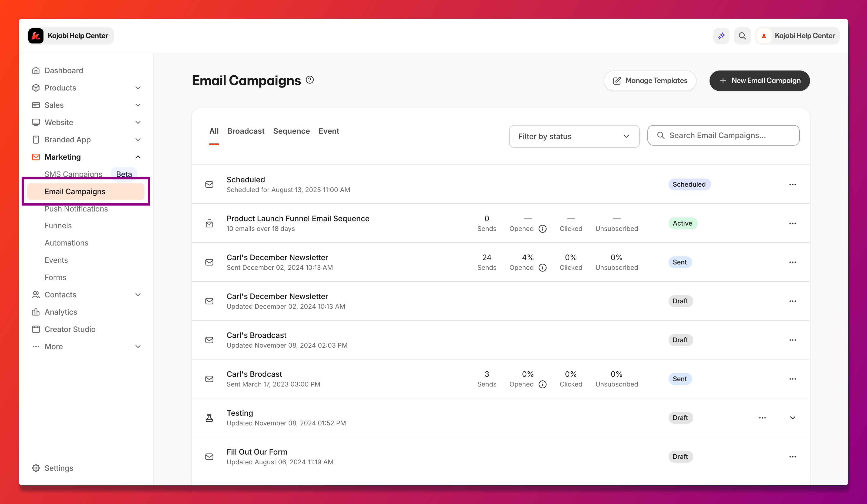Click the Kajabi Help Center account button
Screen dimensions: 867x504
click(797, 36)
